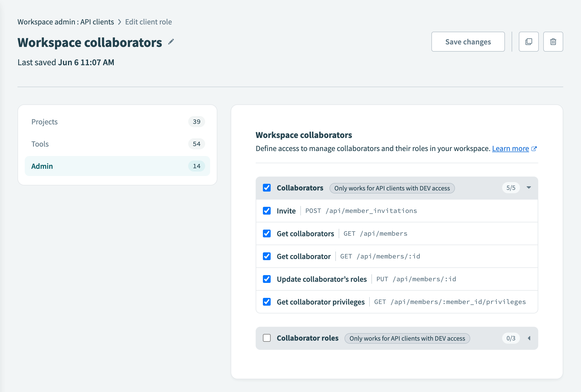Open the Learn more link
Screen dimensions: 581x392
(511, 149)
